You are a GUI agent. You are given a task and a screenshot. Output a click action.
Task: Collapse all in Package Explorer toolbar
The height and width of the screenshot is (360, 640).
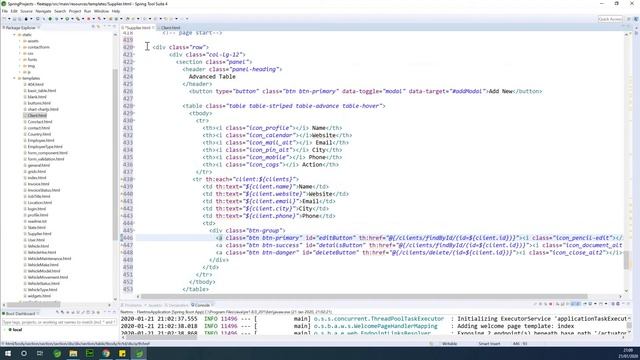point(93,27)
